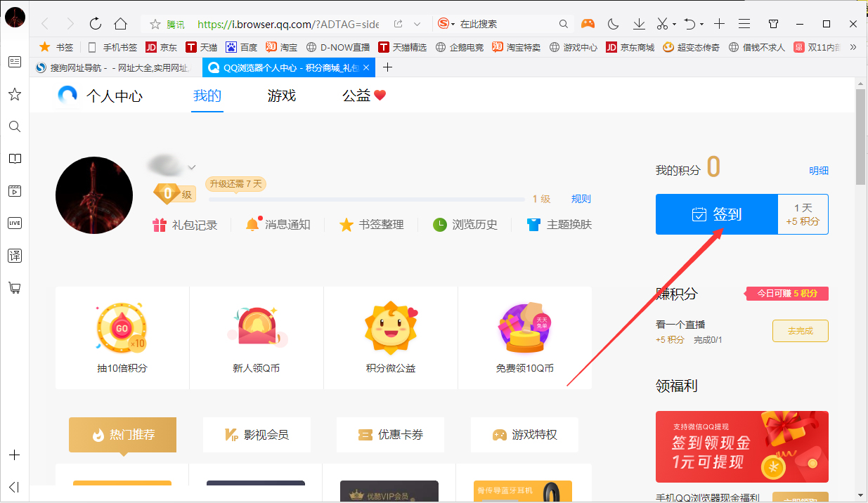Expand the bookmark bar overflow chevron

click(x=852, y=48)
